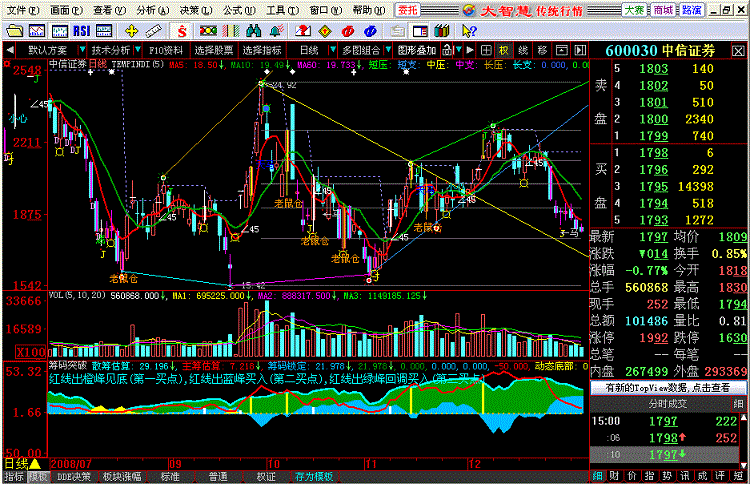Open the 查看 menu

(110, 10)
